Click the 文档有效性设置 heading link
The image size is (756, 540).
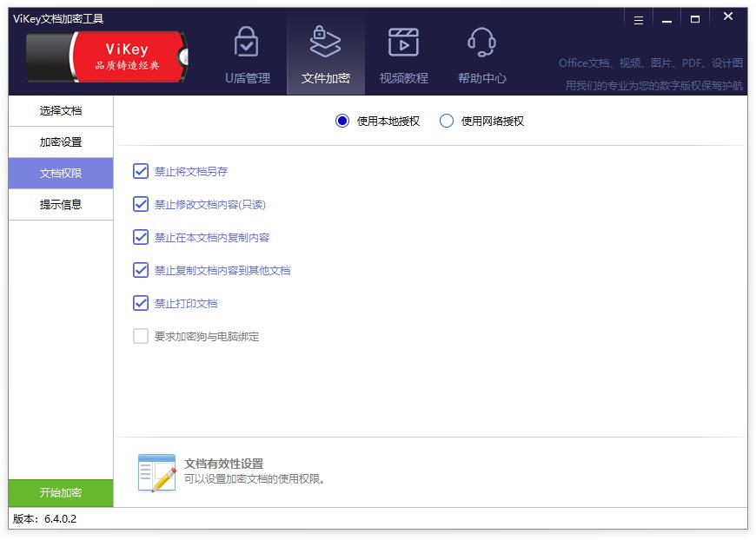(x=223, y=464)
